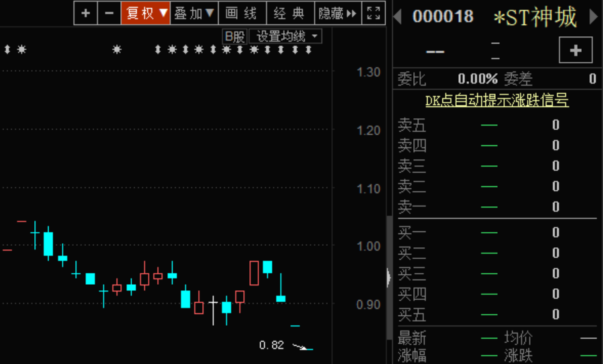Zoom out chart with minus button
Viewport: 603px width, 364px height.
pos(109,14)
